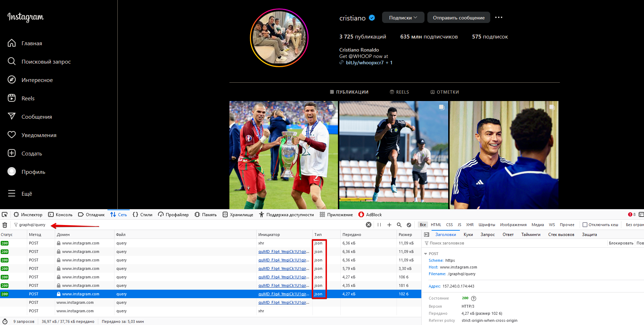Click the element picker icon in DevTools

click(x=5, y=214)
